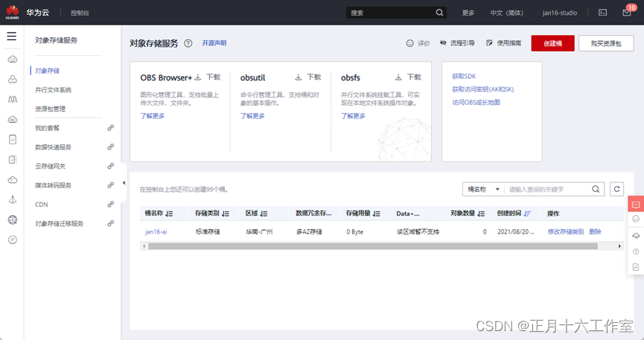Viewport: 644px width, 340px height.
Task: Click the link icon next to 数据快递服务
Action: (110, 147)
